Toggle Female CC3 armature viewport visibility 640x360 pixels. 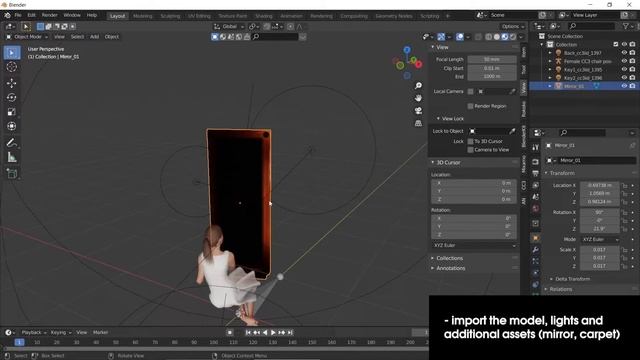tap(624, 61)
